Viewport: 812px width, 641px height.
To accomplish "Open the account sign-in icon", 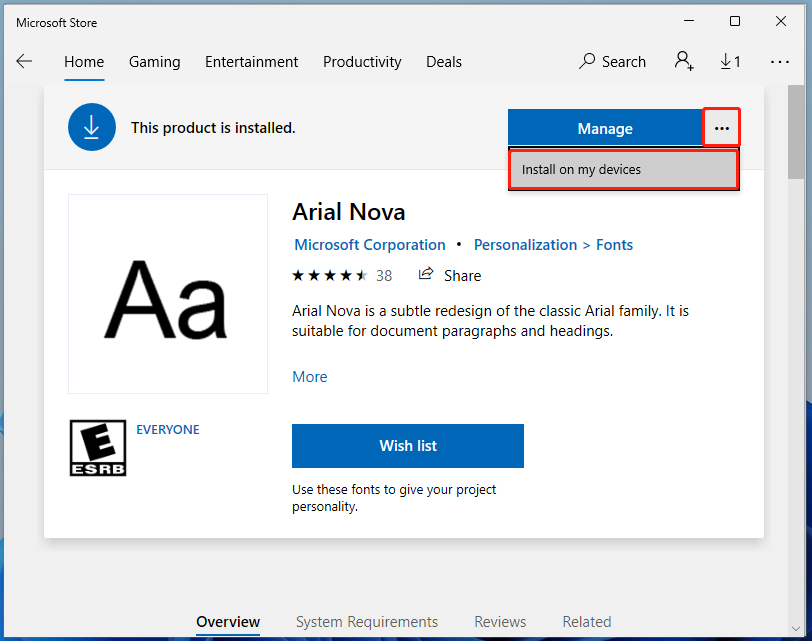I will click(684, 61).
